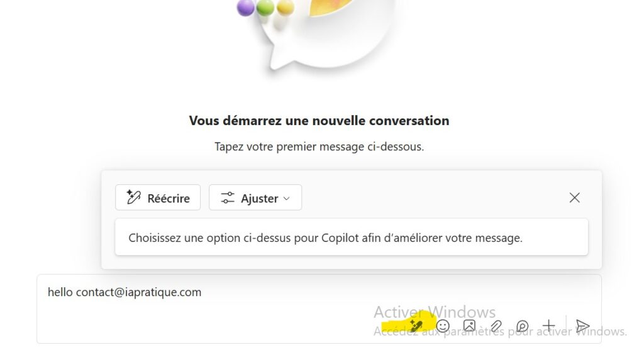Click the Loop component icon
Screen dimensions: 644x357
point(522,326)
